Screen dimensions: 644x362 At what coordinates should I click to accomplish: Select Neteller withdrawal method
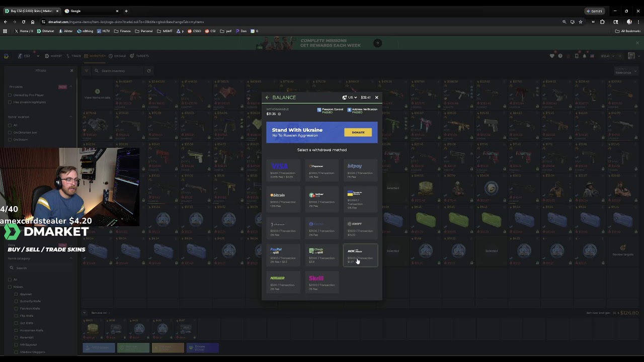coord(283,283)
